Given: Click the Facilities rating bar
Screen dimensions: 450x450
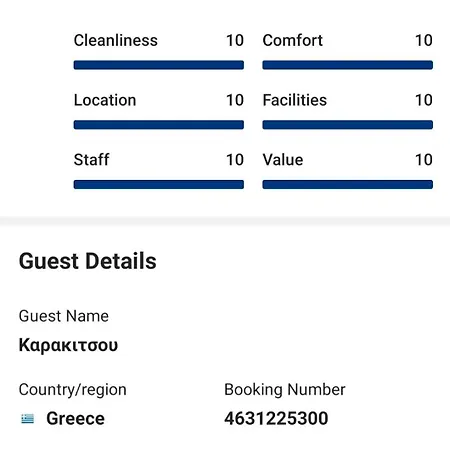Looking at the screenshot, I should 348,125.
